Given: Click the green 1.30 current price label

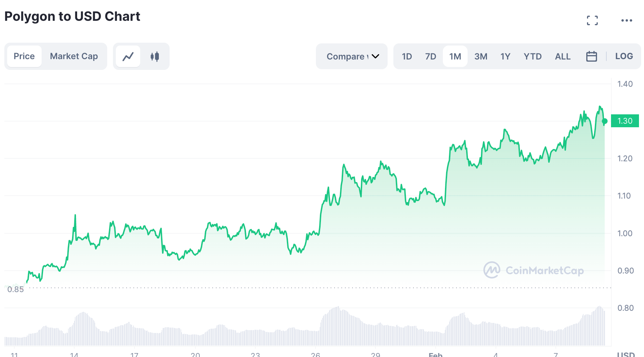Looking at the screenshot, I should point(625,121).
